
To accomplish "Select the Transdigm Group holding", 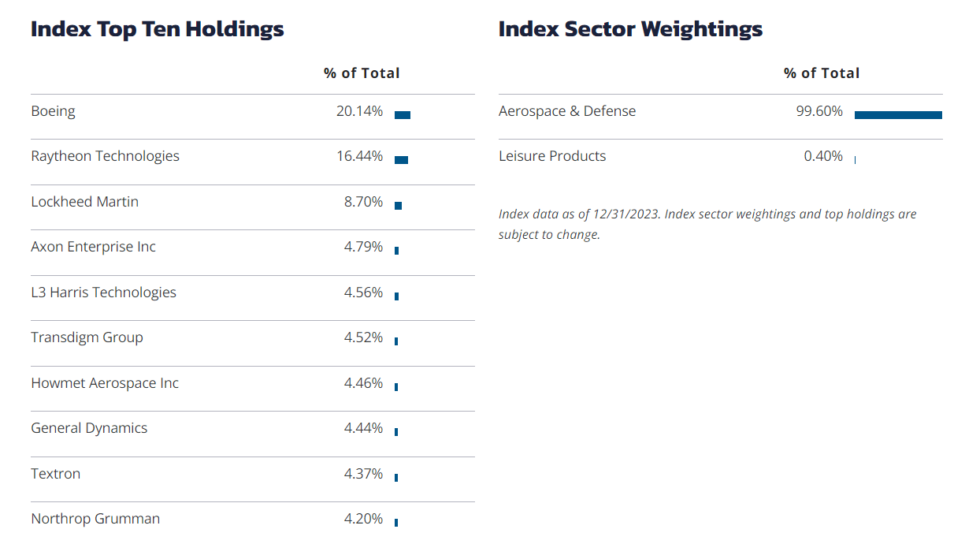I will click(87, 337).
